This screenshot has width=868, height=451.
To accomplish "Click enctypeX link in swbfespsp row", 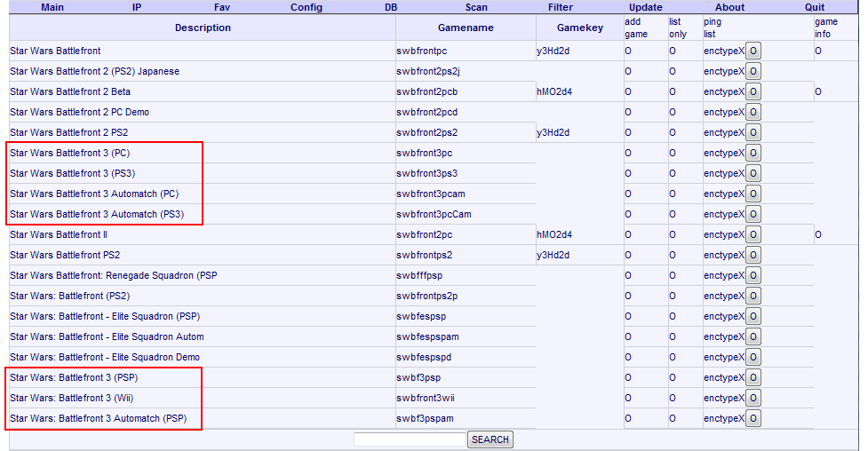I will [x=724, y=317].
